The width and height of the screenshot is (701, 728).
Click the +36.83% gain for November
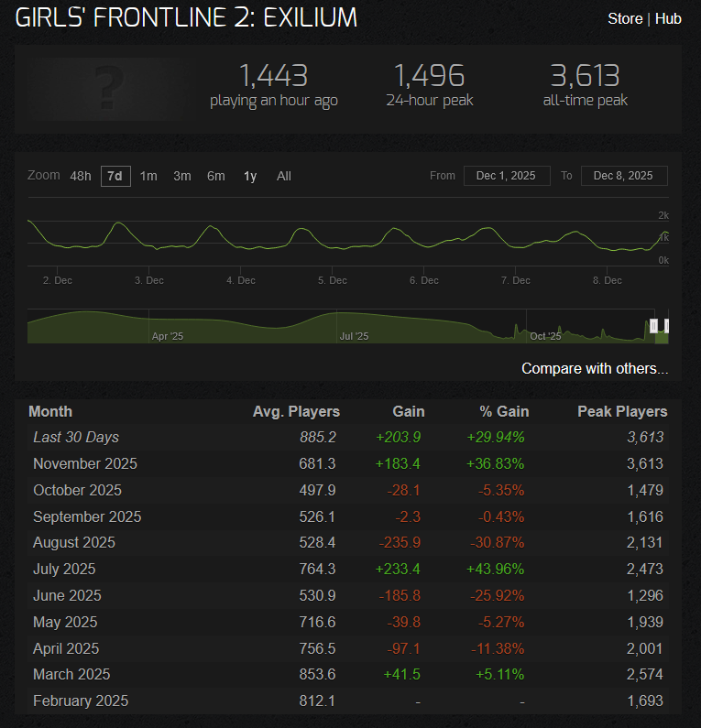pyautogui.click(x=495, y=463)
